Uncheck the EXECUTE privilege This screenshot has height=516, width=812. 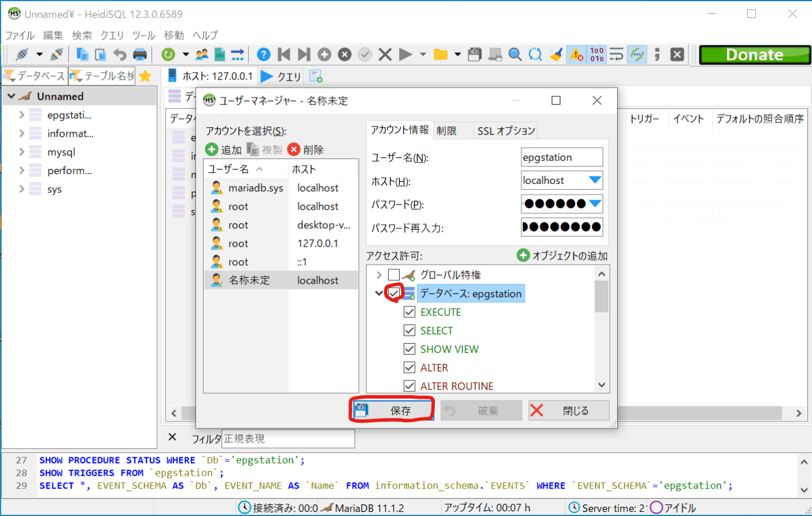[409, 312]
